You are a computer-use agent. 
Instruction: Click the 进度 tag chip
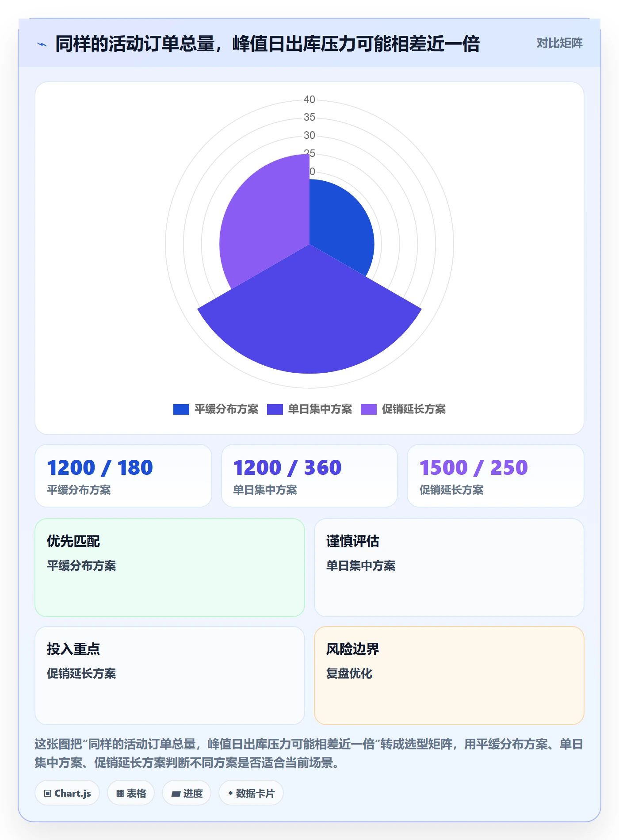click(x=187, y=793)
